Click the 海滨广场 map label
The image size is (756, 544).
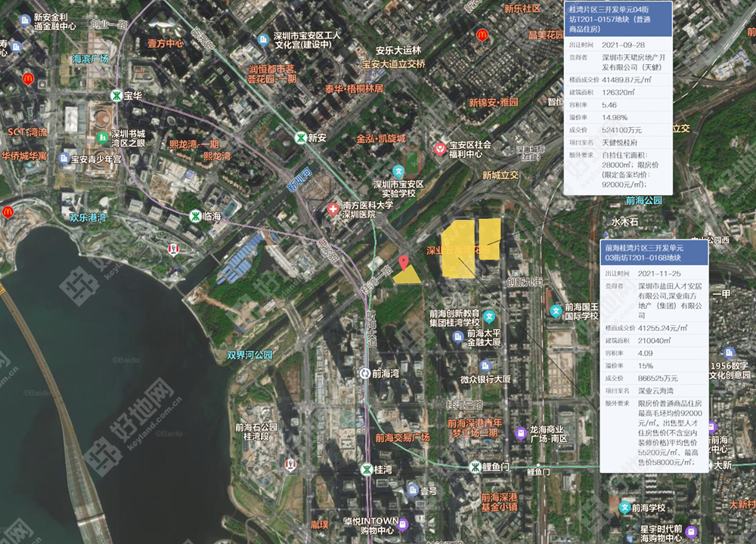(x=91, y=59)
